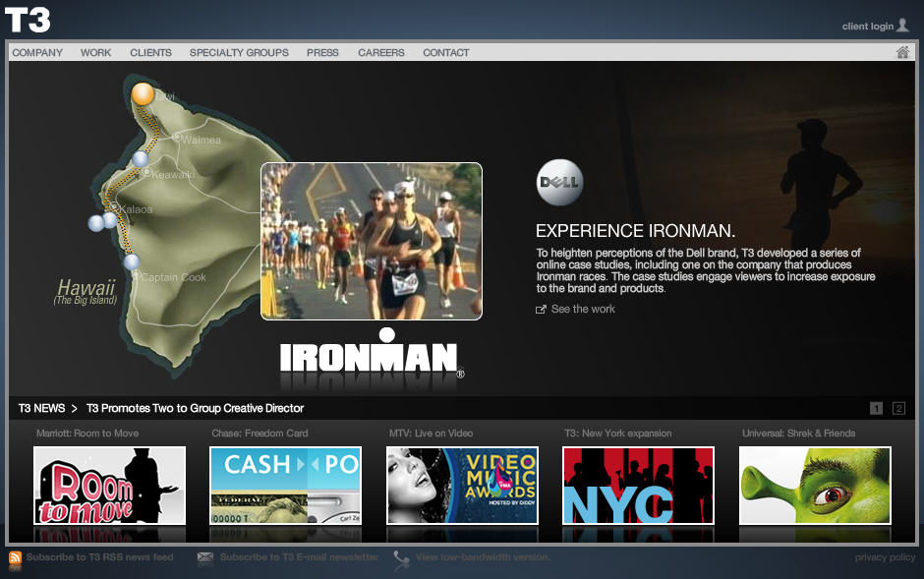Image resolution: width=924 pixels, height=579 pixels.
Task: Click the phone low-bandwidth icon
Action: [x=401, y=558]
